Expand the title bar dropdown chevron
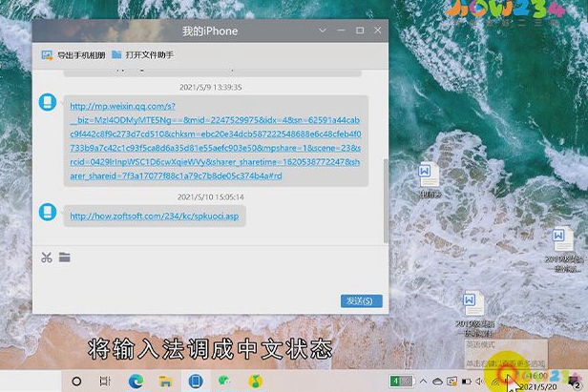Viewport: 588px width, 392px height. [322, 31]
